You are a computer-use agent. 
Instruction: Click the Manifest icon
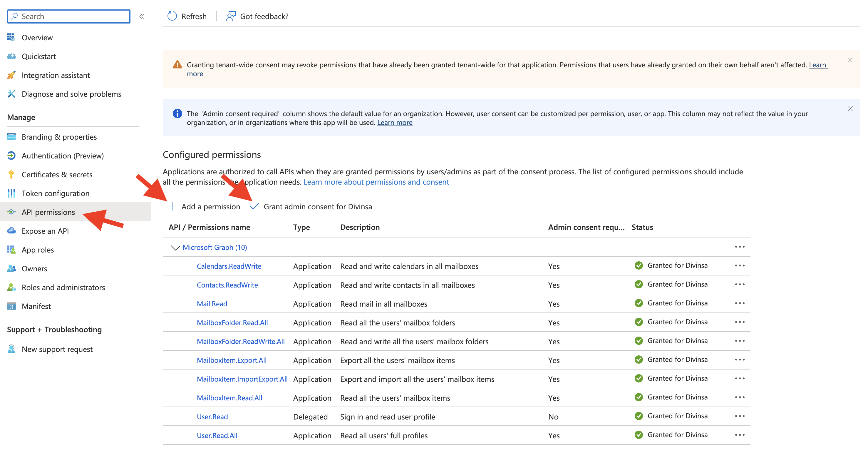(x=11, y=306)
